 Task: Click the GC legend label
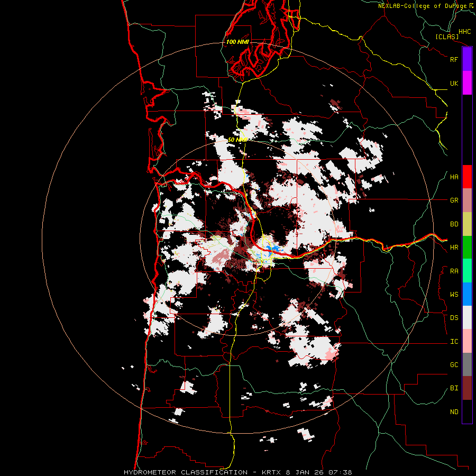pyautogui.click(x=454, y=365)
